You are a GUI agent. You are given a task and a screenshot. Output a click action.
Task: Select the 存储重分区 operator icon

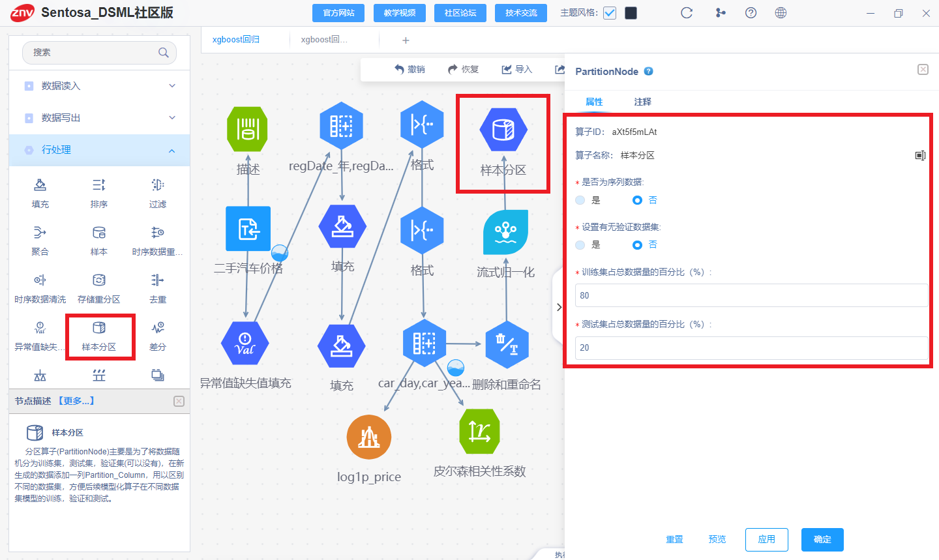98,280
